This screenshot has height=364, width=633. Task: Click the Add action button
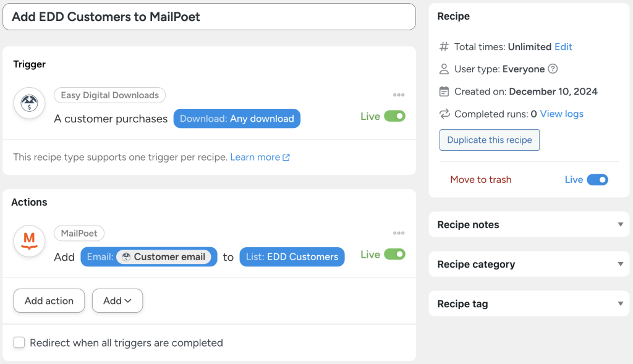tap(49, 300)
